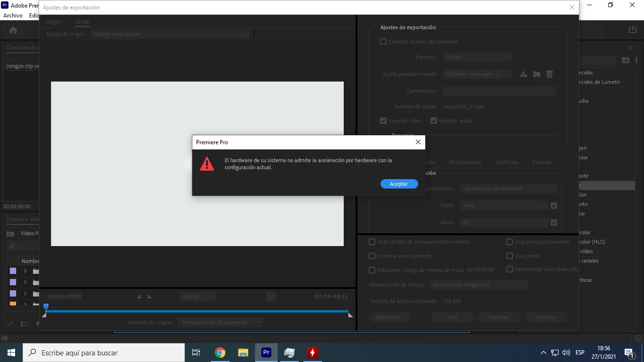The image size is (644, 362).
Task: Toggle Coincidir ajustes de secuencia checkbox
Action: tap(383, 41)
